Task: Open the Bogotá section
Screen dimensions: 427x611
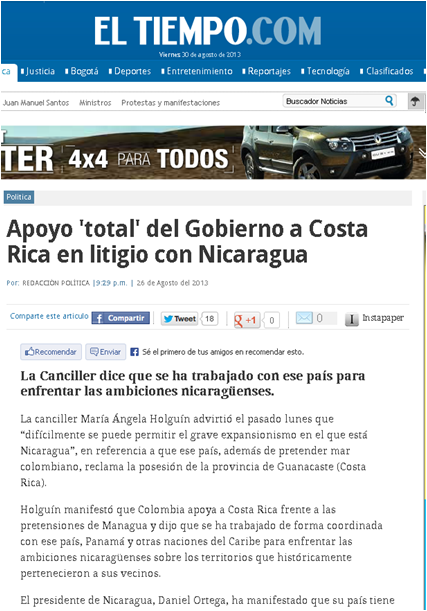Action: point(85,71)
